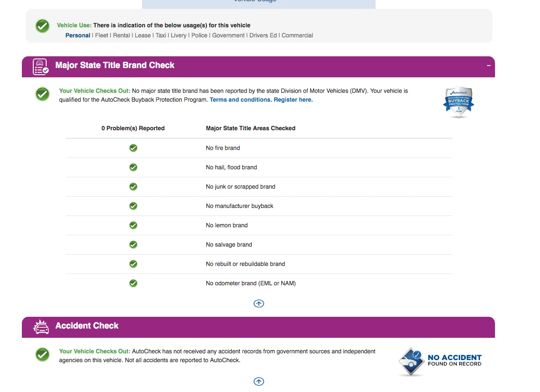Image resolution: width=540 pixels, height=392 pixels.
Task: Select the Taxi vehicle use label
Action: pyautogui.click(x=161, y=35)
